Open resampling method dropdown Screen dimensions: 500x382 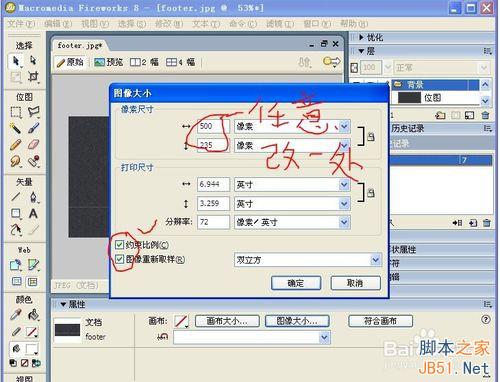point(375,260)
